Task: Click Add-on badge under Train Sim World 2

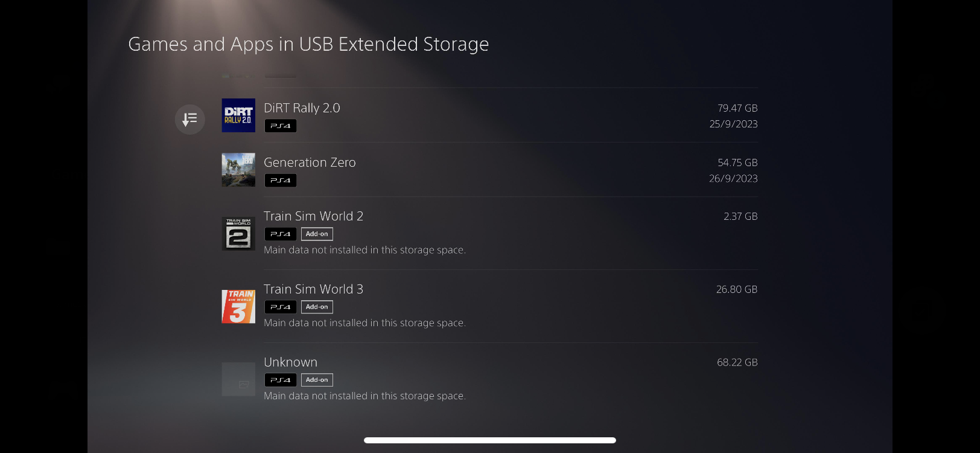Action: pyautogui.click(x=317, y=234)
